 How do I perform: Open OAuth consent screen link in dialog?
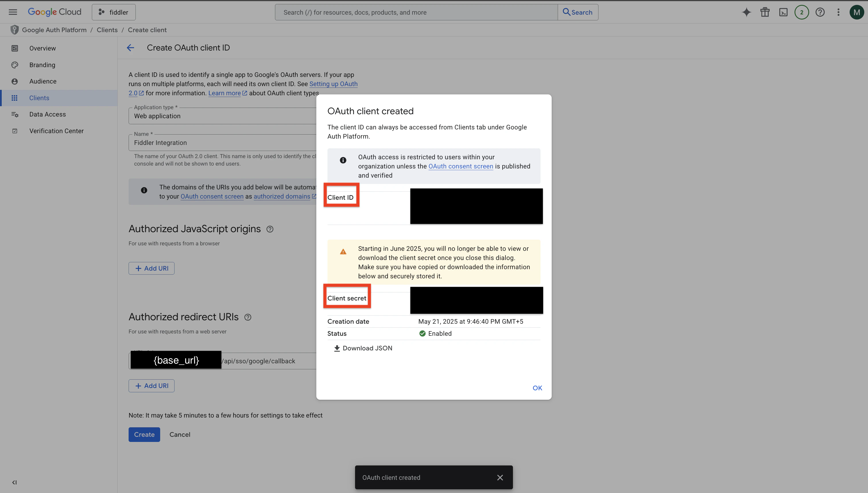[461, 166]
